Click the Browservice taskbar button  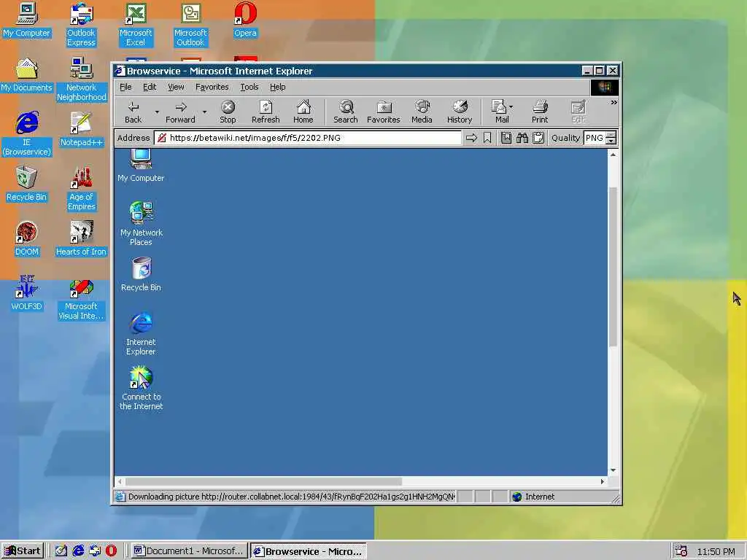tap(309, 551)
